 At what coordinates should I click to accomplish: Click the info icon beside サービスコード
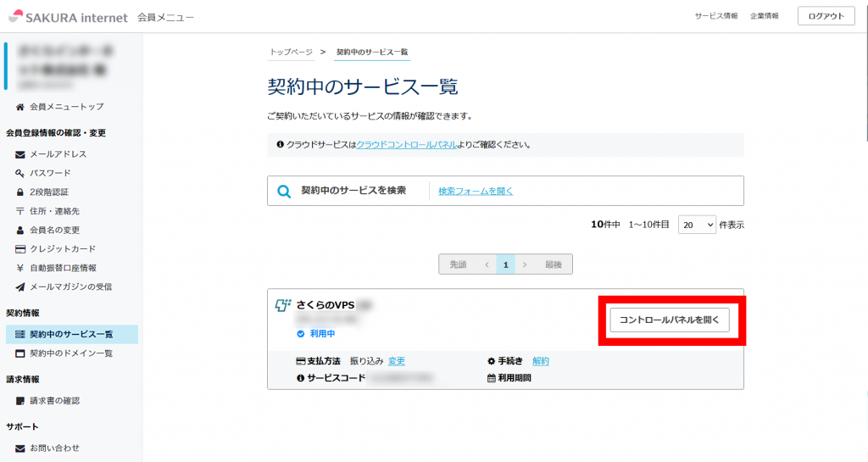point(301,378)
